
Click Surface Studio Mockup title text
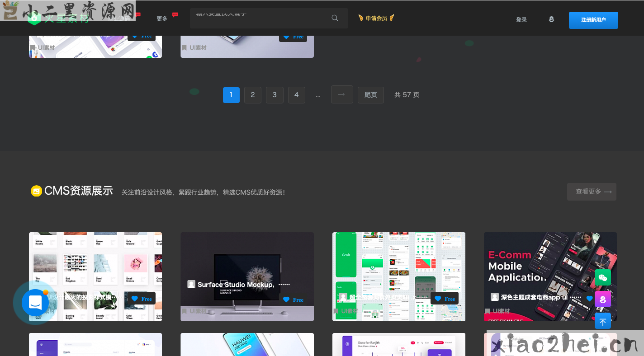pyautogui.click(x=244, y=285)
